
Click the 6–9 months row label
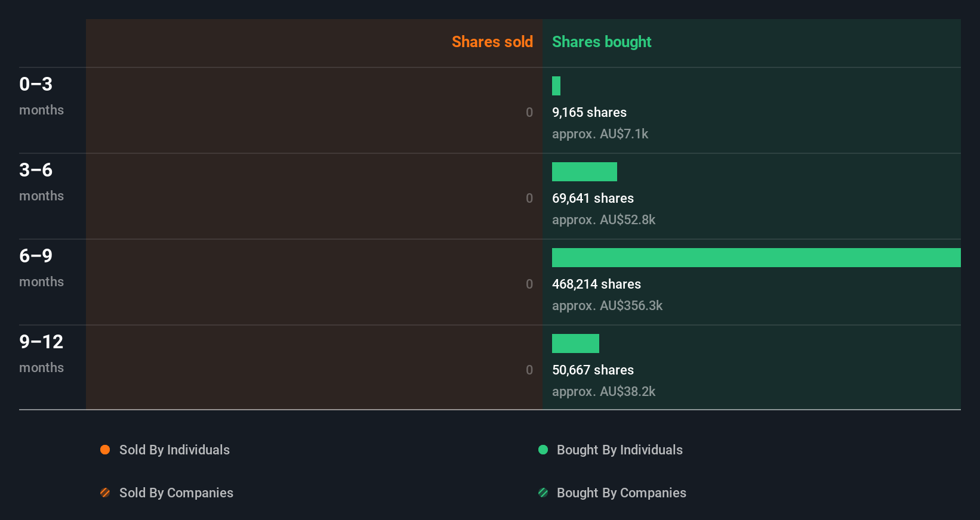tap(41, 268)
